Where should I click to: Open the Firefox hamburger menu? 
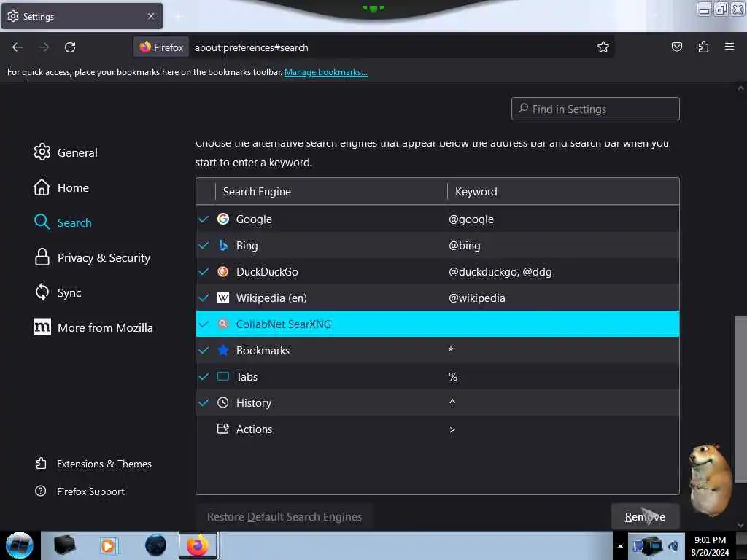pos(729,47)
